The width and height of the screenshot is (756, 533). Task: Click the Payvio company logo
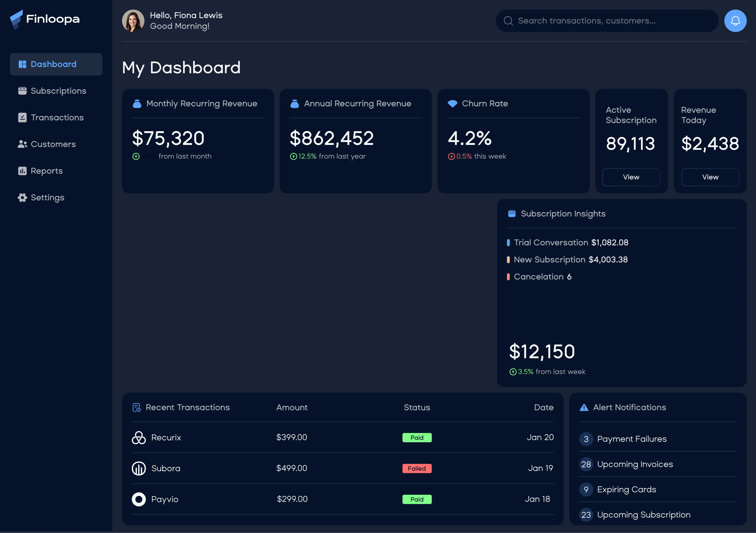click(139, 499)
